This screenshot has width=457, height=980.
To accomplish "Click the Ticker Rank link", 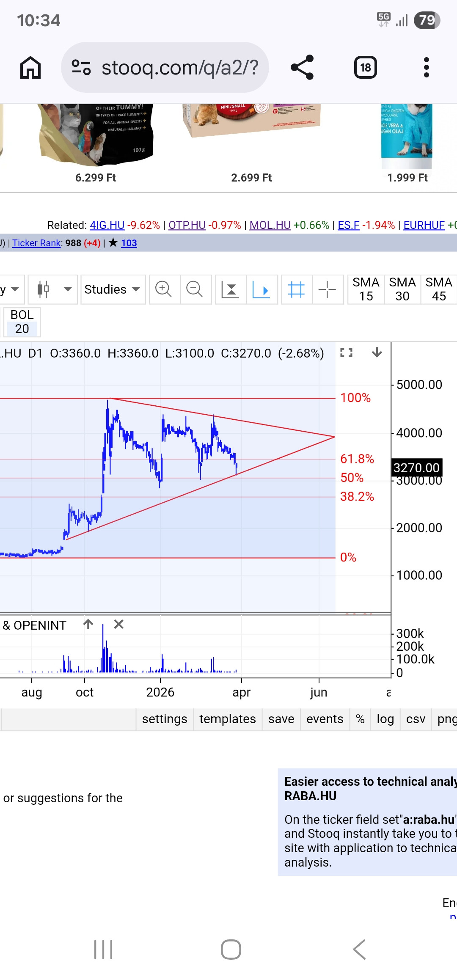I will click(36, 243).
